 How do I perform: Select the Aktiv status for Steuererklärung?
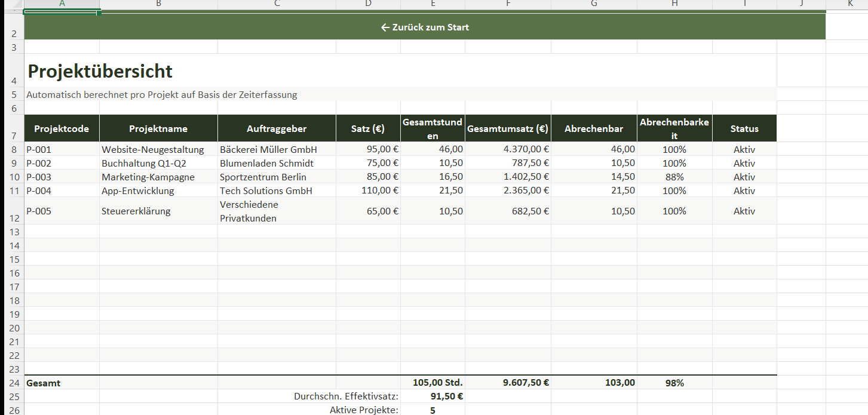(x=744, y=211)
